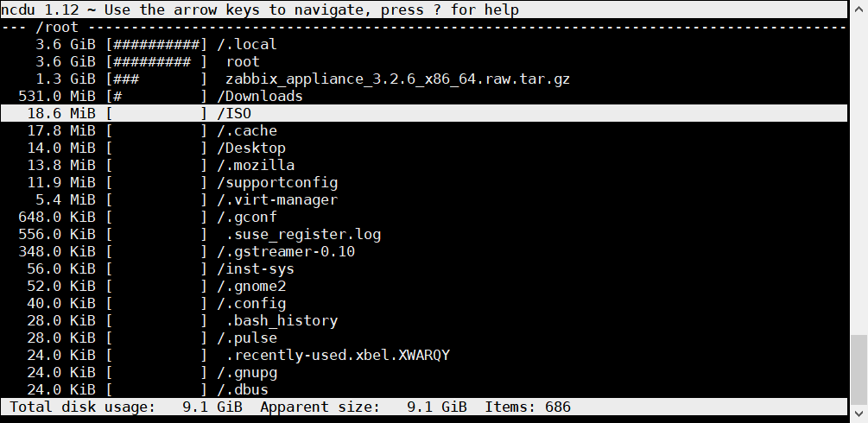The width and height of the screenshot is (868, 423).
Task: Click the usage bar graph of /Downloads
Action: coord(156,96)
